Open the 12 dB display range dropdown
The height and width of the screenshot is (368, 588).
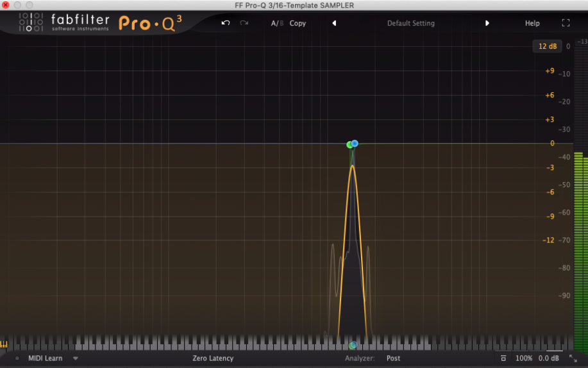pos(547,46)
